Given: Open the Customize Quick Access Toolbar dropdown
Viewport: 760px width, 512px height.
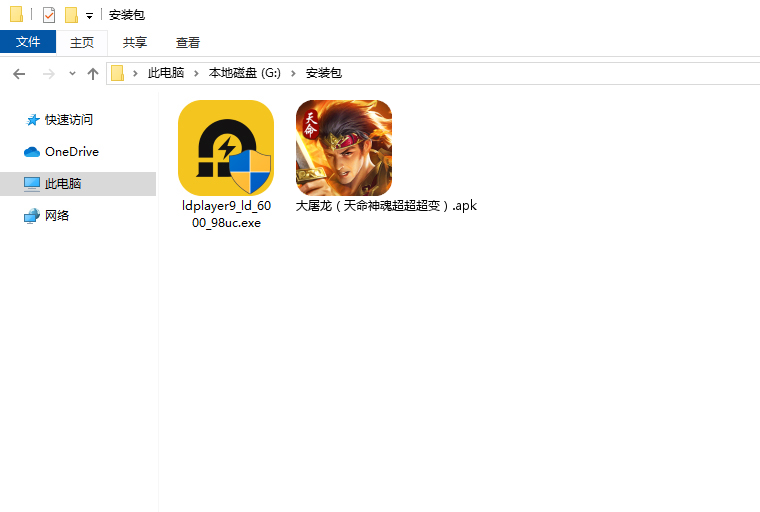Looking at the screenshot, I should 89,16.
